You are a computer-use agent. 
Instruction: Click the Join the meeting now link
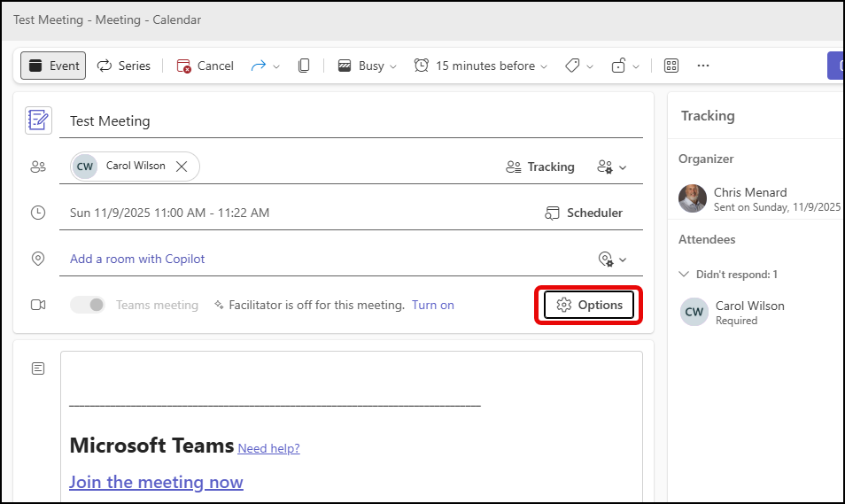pos(156,482)
